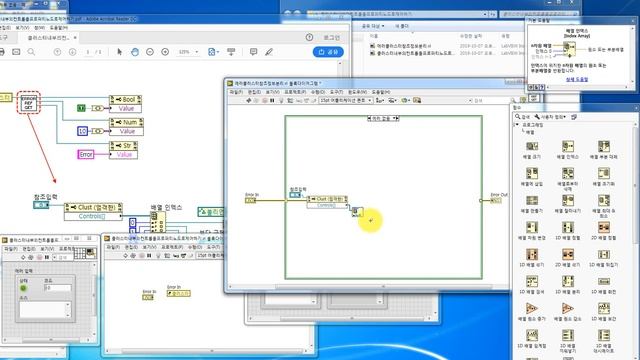
Task: Open Help menu in front block diagram
Action: 381,92
